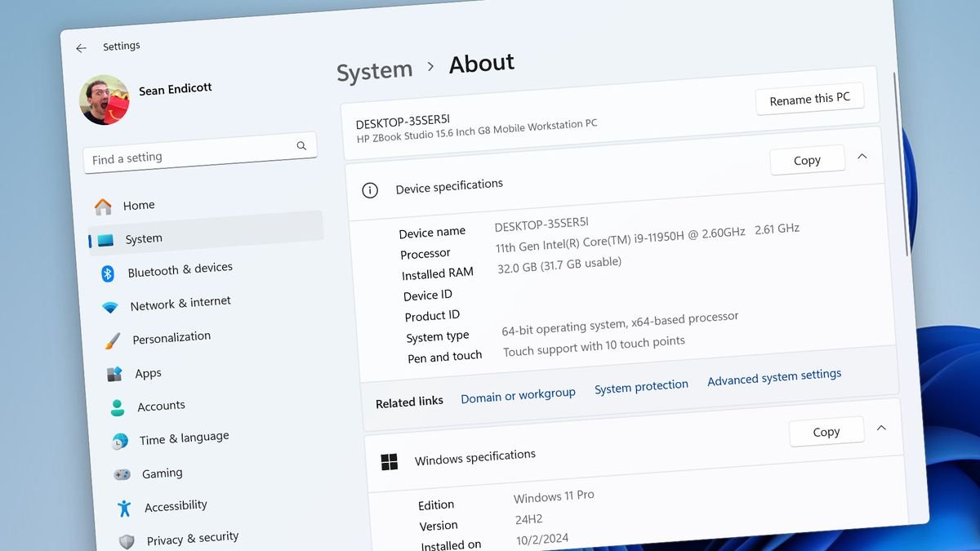Open Personalization settings

171,337
